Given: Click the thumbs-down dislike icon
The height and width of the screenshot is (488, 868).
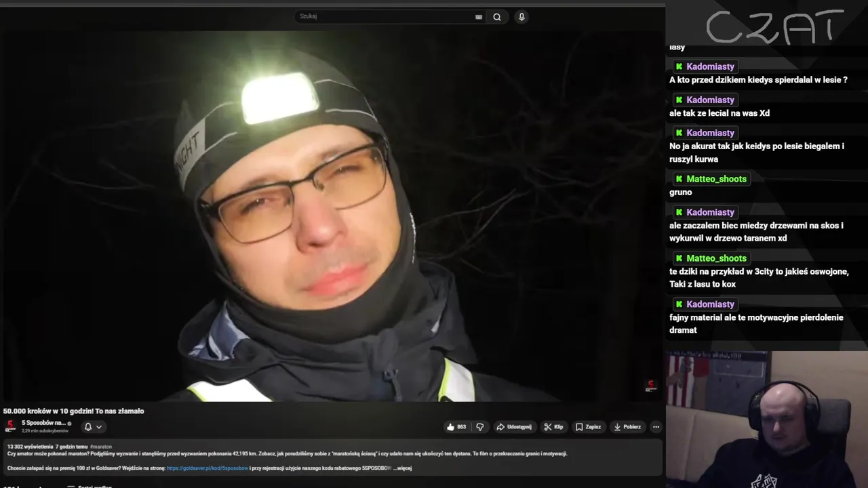Looking at the screenshot, I should (480, 427).
